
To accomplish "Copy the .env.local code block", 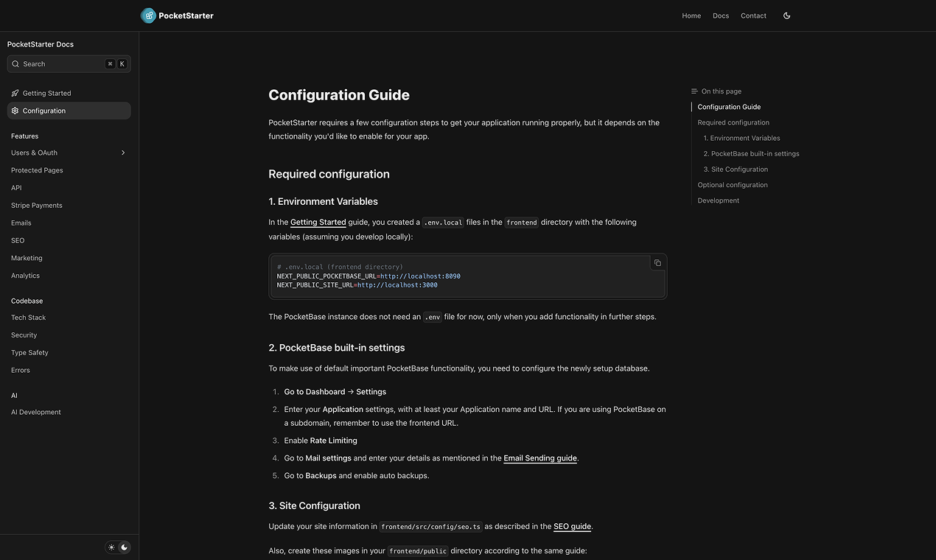I will (657, 263).
